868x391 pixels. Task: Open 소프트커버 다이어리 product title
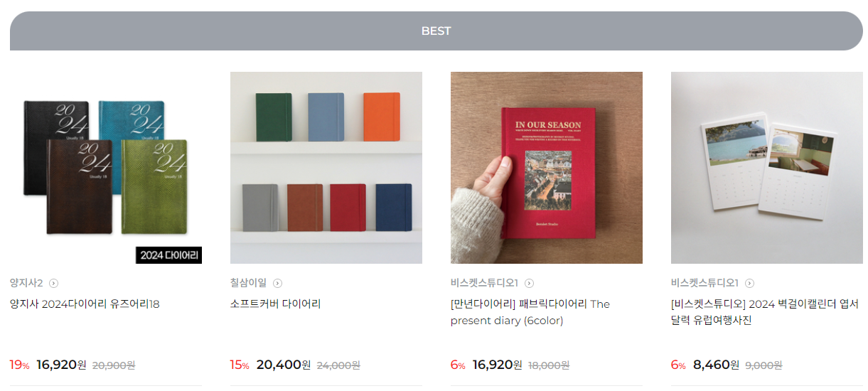point(276,304)
